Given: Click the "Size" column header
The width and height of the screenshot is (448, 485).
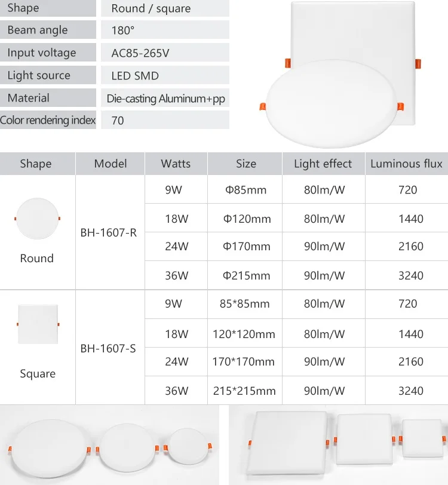Looking at the screenshot, I should (x=246, y=163).
